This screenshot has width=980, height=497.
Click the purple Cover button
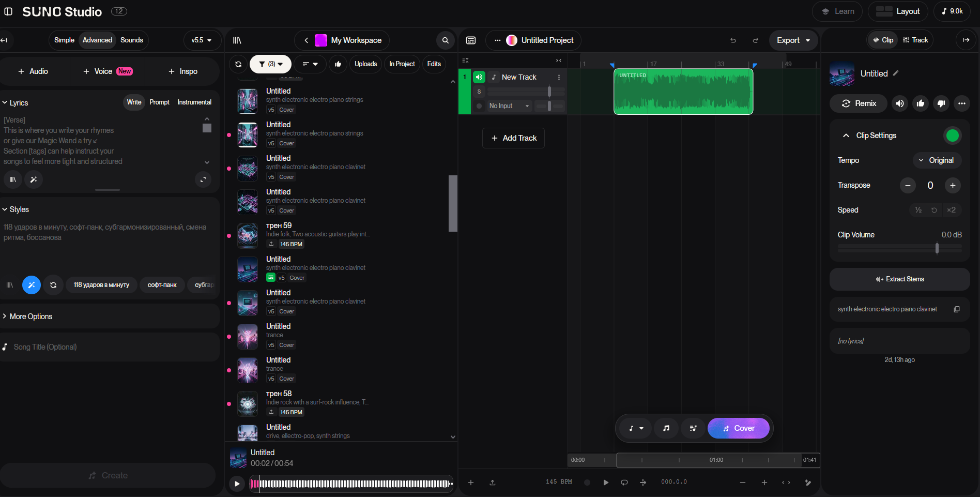(739, 428)
